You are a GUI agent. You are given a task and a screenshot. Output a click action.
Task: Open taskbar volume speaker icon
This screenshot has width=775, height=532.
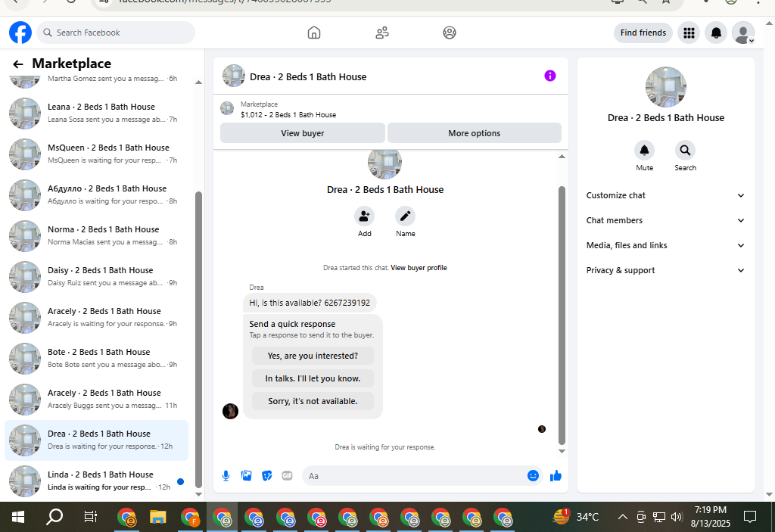tap(677, 517)
